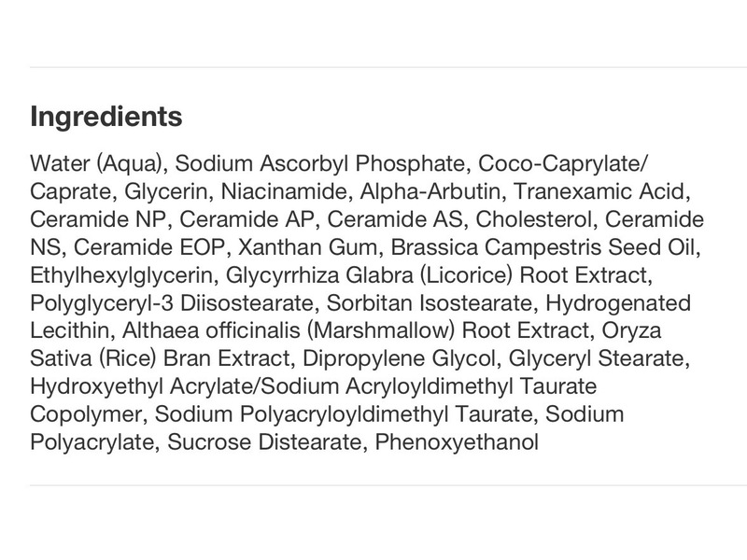This screenshot has height=560, width=747.
Task: Click on the word Cholesterol
Action: (533, 219)
